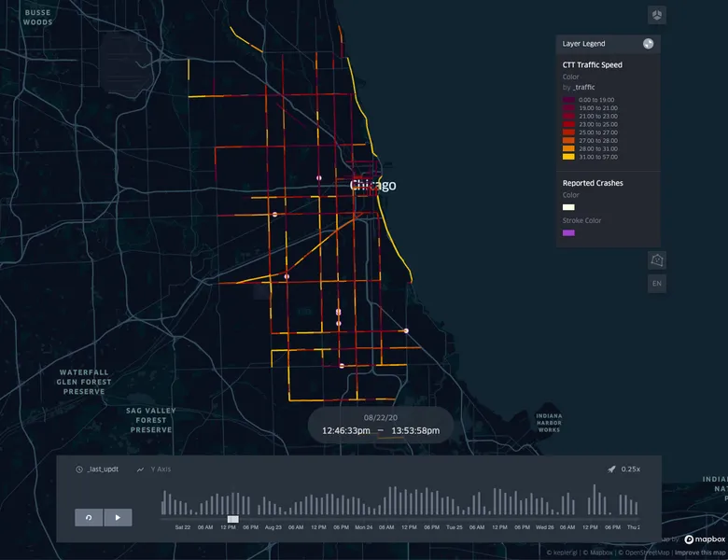Jump to the Tue 25 timeline tick
Screen dimensions: 728x560
pyautogui.click(x=455, y=527)
